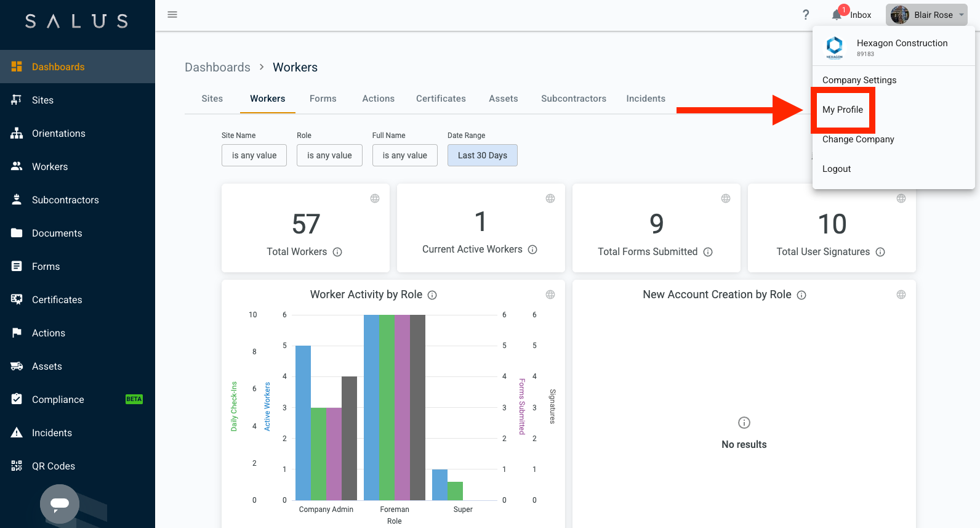Viewport: 980px width, 528px height.
Task: Click Logout in the user menu
Action: pyautogui.click(x=837, y=169)
